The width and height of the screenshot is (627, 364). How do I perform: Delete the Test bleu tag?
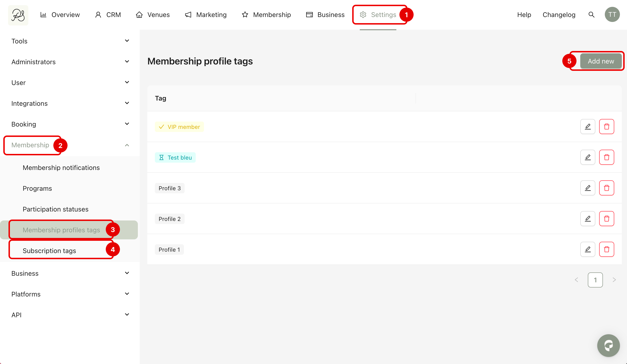coord(606,157)
